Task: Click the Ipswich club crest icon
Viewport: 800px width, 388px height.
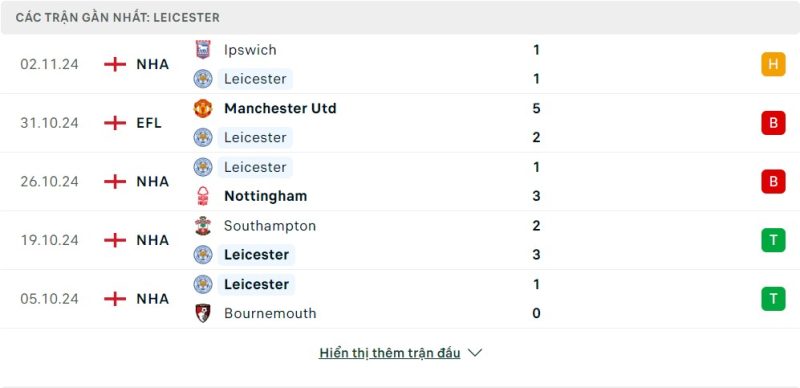Action: (203, 50)
